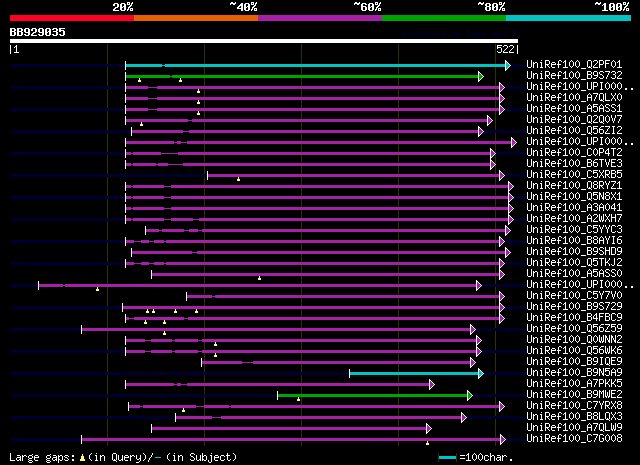Select the UniRef100_Q5TKJ2 label
Image resolution: width=640 pixels, height=465 pixels.
point(574,263)
